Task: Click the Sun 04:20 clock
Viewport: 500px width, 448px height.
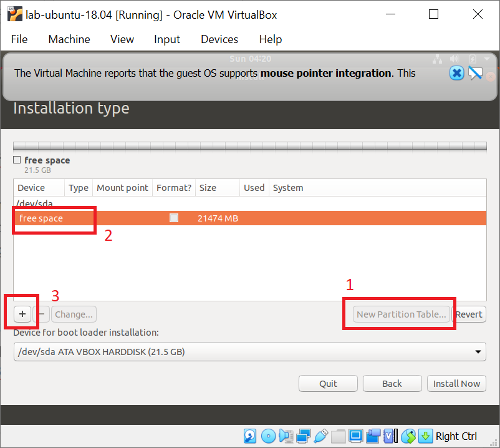Action: point(251,59)
